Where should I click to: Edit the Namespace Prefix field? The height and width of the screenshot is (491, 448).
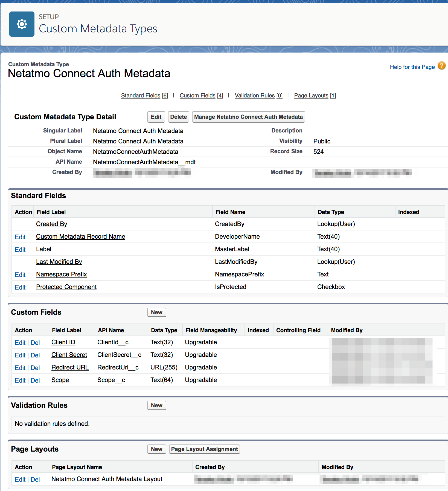pos(20,275)
